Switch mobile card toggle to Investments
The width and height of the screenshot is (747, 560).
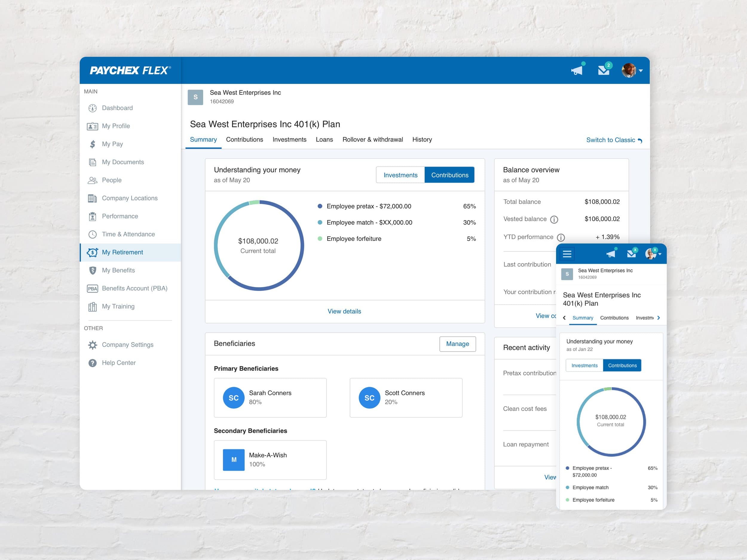pos(584,366)
